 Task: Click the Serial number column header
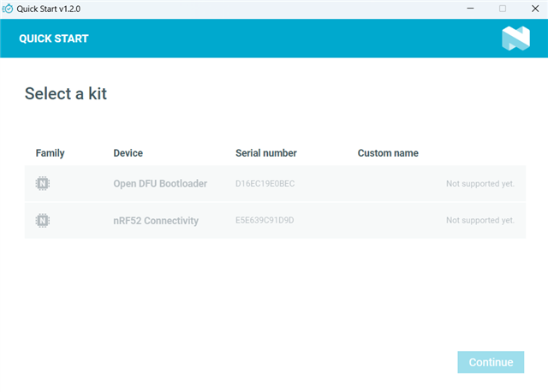click(266, 153)
